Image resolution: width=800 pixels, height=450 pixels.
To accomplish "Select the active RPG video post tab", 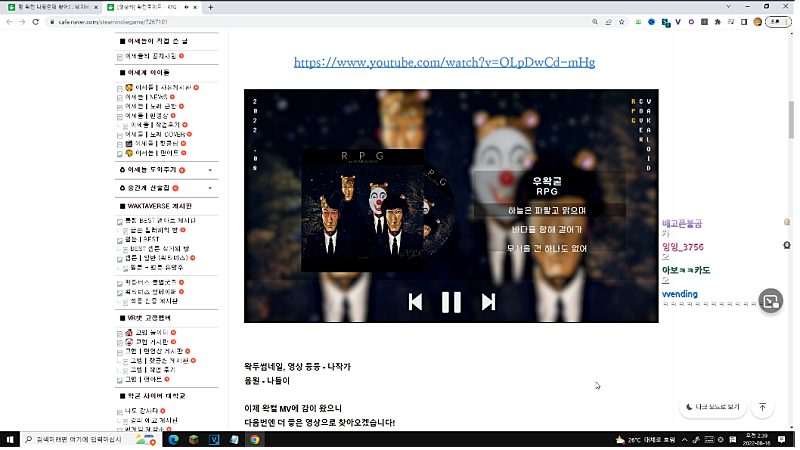I will click(150, 7).
